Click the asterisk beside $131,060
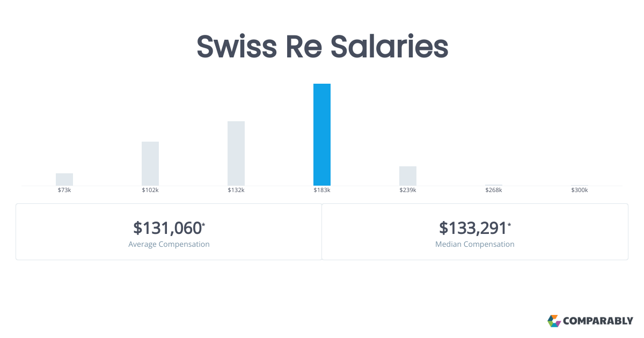Screen dimensions: 644x338 pos(203,224)
